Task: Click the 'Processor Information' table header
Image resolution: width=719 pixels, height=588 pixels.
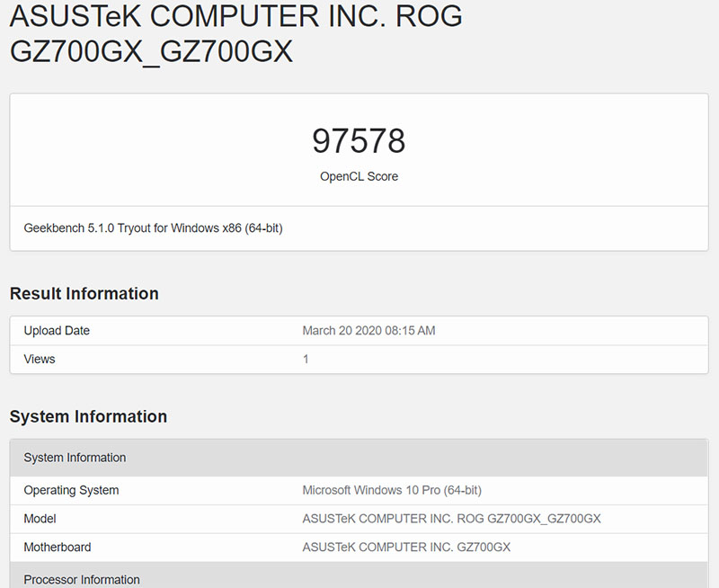Action: [82, 579]
